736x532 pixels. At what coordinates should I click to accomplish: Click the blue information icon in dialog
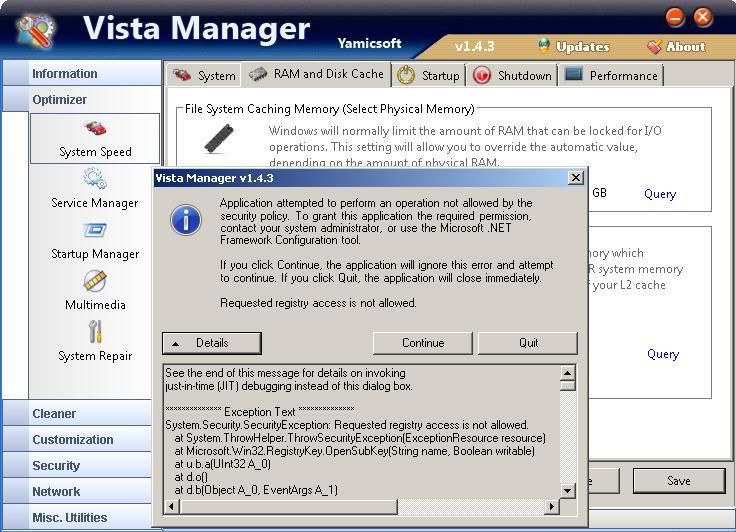coord(186,220)
